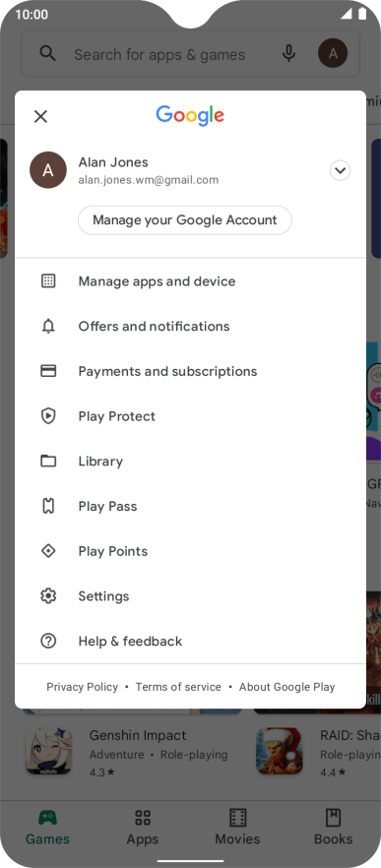Open the Play Pass ticket icon

[48, 506]
